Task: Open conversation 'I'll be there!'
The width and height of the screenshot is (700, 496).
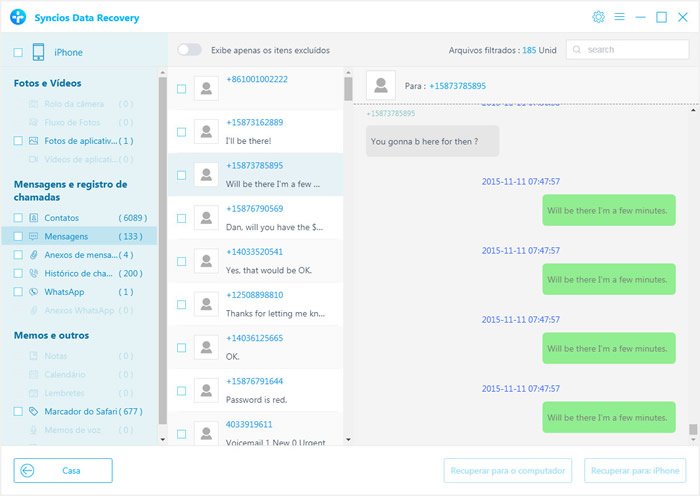Action: pyautogui.click(x=255, y=132)
